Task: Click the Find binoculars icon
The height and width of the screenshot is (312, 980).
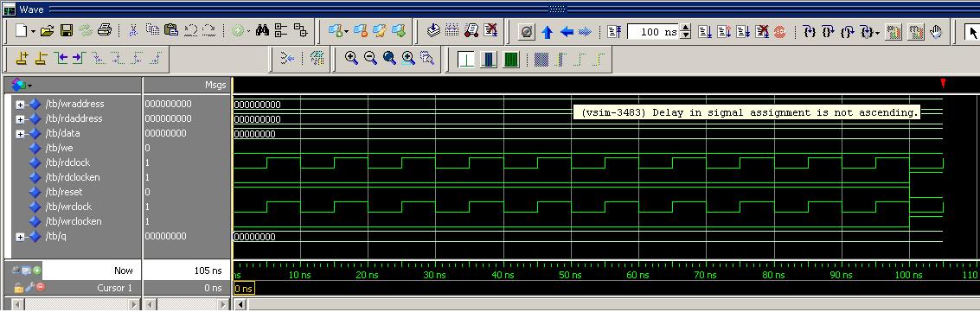Action: 262,30
